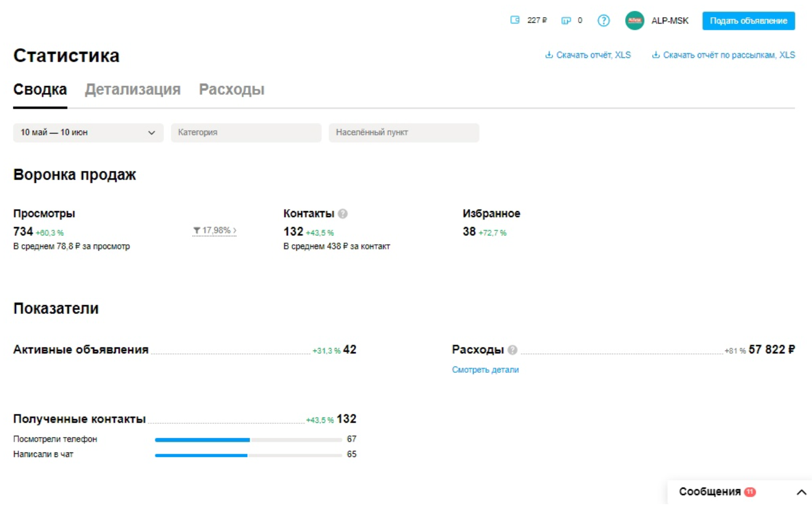Open the Категория filter field
812x507 pixels.
pos(246,132)
